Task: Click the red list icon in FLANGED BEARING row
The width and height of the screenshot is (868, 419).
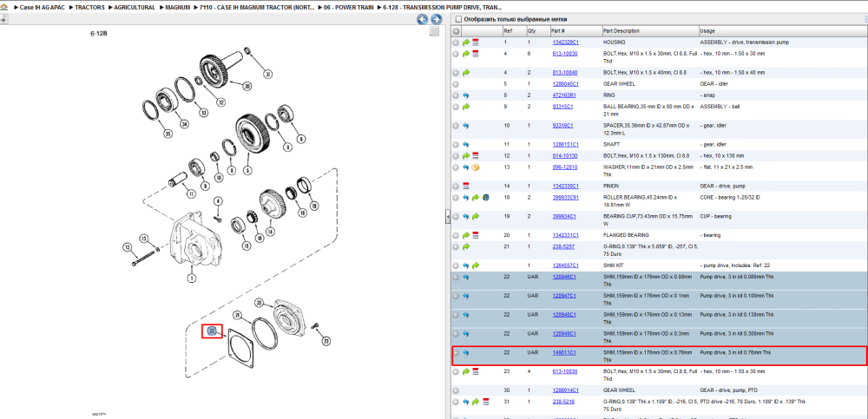Action: tap(476, 235)
